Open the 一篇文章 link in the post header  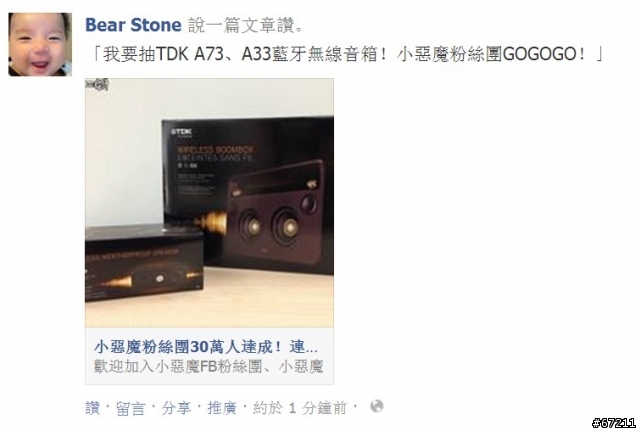click(241, 26)
